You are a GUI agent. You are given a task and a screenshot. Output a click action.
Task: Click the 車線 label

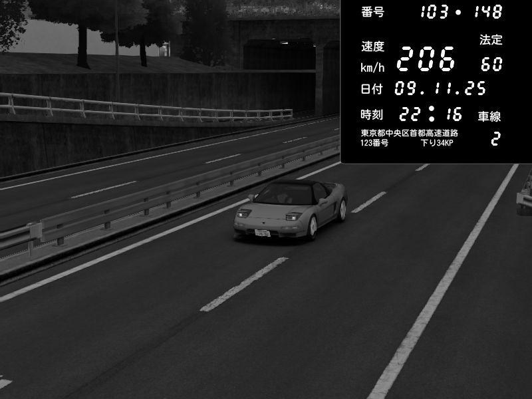(489, 116)
